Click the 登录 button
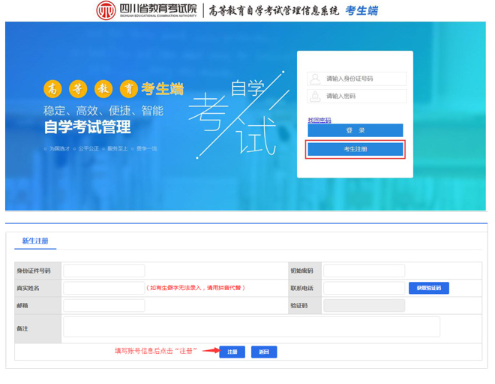Image resolution: width=495 pixels, height=384 pixels. click(x=355, y=130)
